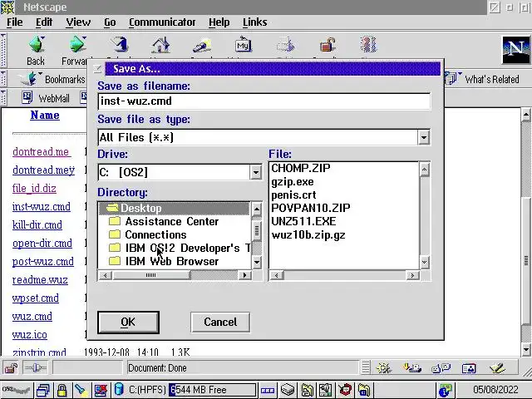Click the Back navigation icon

click(x=36, y=44)
